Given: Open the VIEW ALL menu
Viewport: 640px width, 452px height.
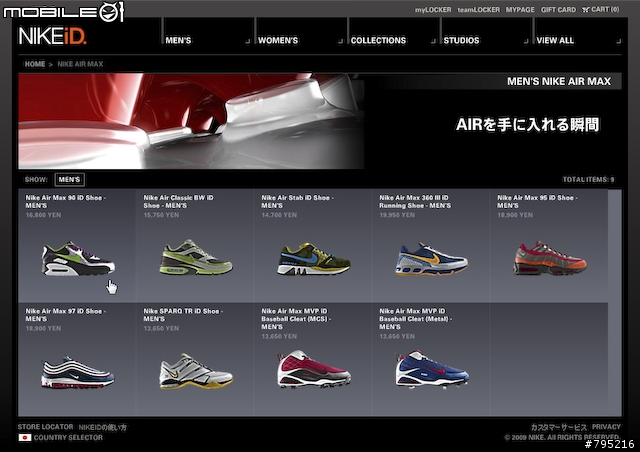Looking at the screenshot, I should click(555, 40).
